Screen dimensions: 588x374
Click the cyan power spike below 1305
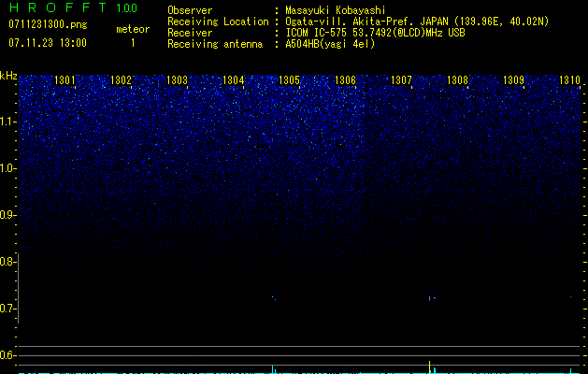[x=273, y=368]
